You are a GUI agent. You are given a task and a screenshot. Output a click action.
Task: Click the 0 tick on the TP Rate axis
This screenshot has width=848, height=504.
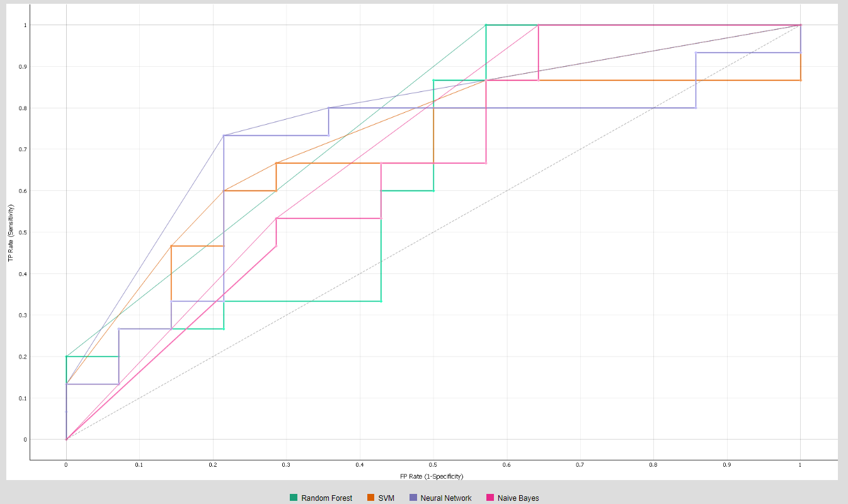[x=26, y=440]
